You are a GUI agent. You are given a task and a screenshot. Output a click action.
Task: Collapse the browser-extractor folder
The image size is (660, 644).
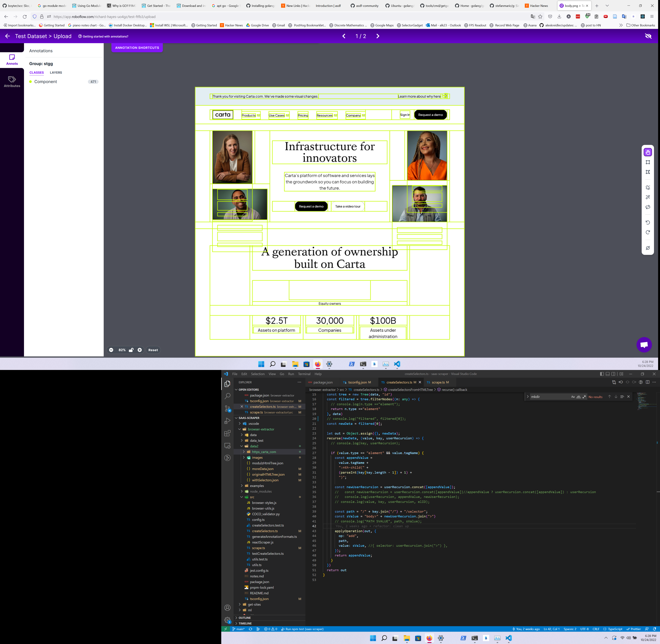click(x=240, y=429)
